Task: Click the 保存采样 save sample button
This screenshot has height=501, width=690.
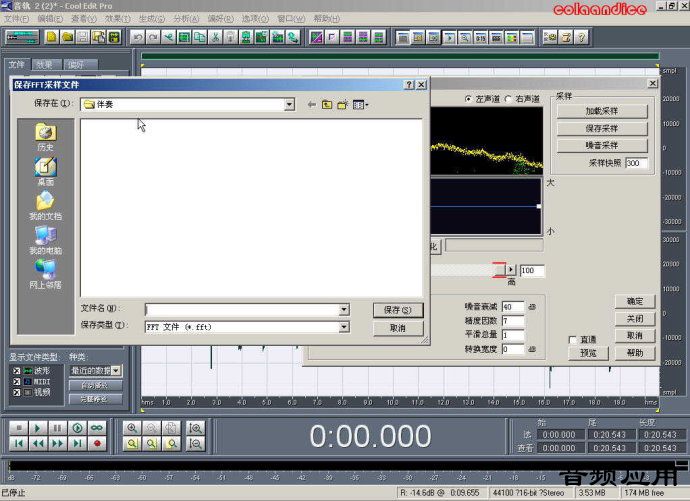Action: (x=602, y=128)
